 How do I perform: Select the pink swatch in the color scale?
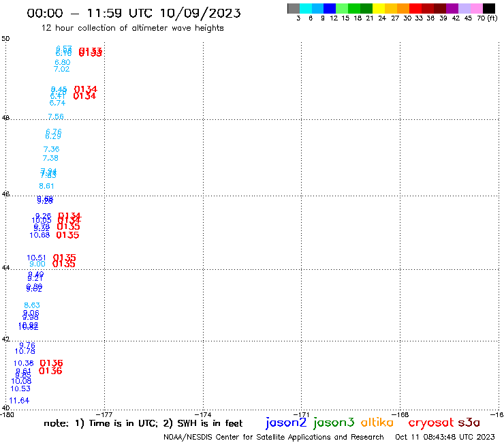477,8
